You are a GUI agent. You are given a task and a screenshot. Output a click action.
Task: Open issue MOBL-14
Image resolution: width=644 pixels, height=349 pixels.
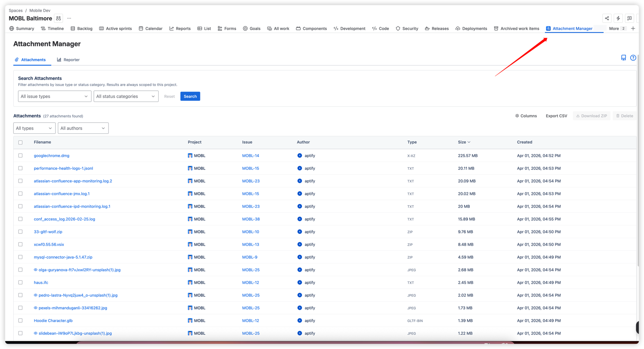coord(251,155)
